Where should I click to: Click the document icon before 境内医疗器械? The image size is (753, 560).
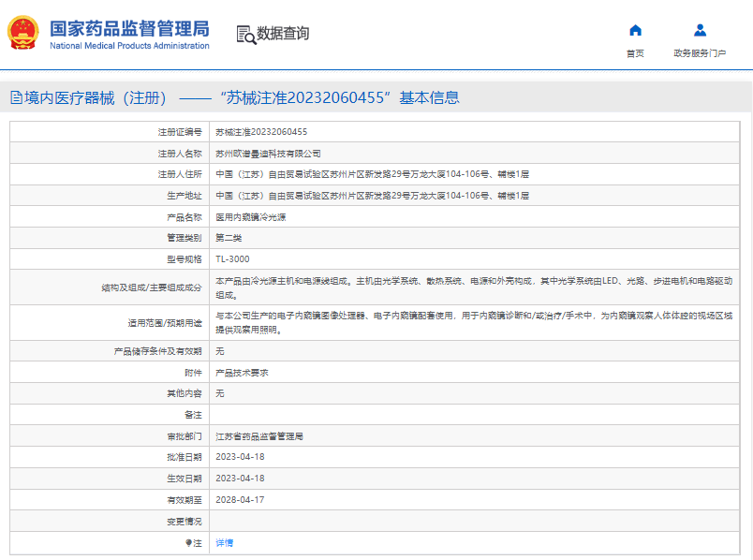coord(16,97)
